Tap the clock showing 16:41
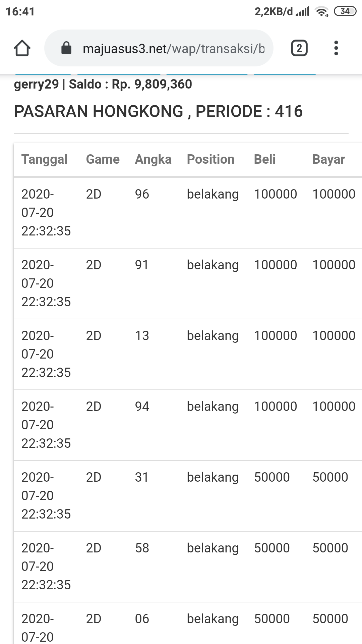 pos(20,12)
